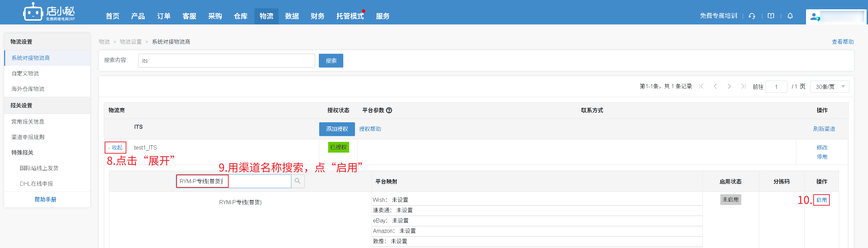Open the help book icon in header
868x248 pixels.
pos(771,16)
